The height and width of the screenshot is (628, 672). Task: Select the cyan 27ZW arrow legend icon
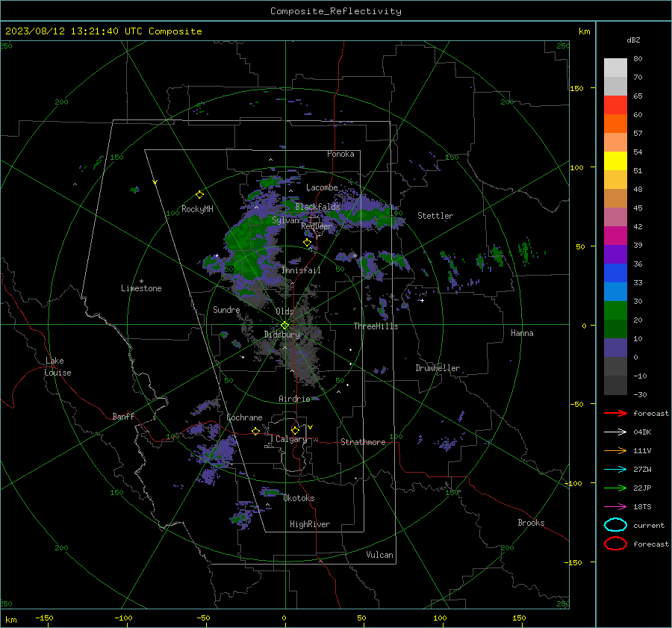tap(615, 469)
